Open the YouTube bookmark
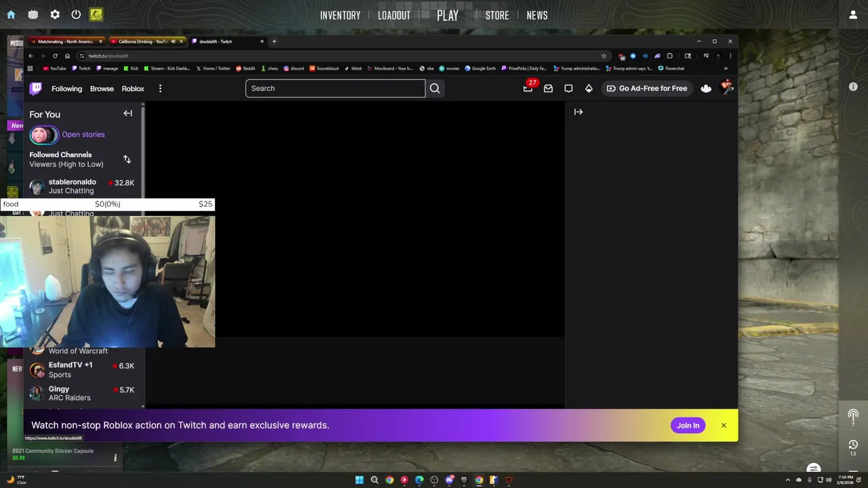 54,68
